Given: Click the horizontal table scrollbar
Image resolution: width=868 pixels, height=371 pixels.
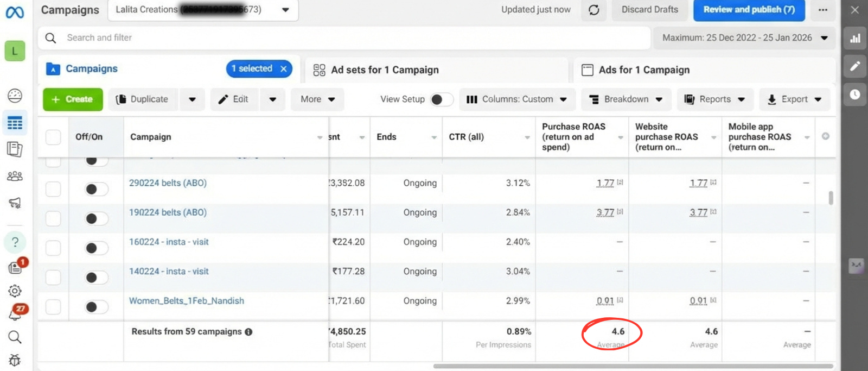Looking at the screenshot, I should click(x=633, y=366).
